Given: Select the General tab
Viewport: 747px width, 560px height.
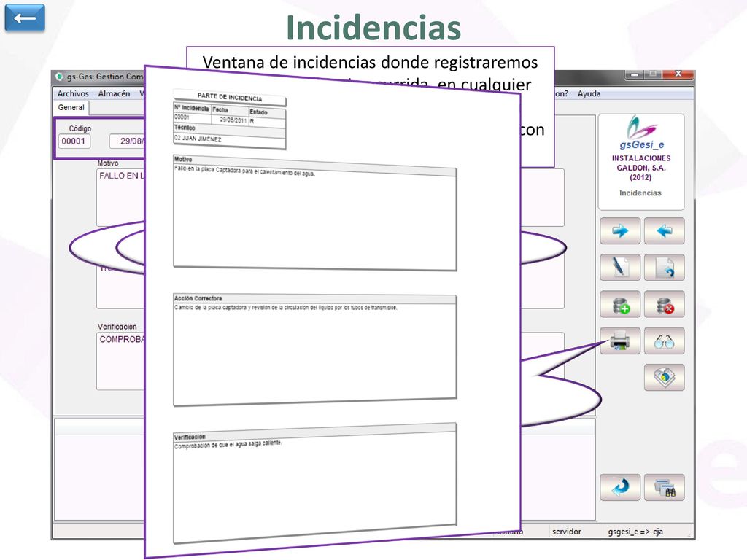Looking at the screenshot, I should 71,108.
